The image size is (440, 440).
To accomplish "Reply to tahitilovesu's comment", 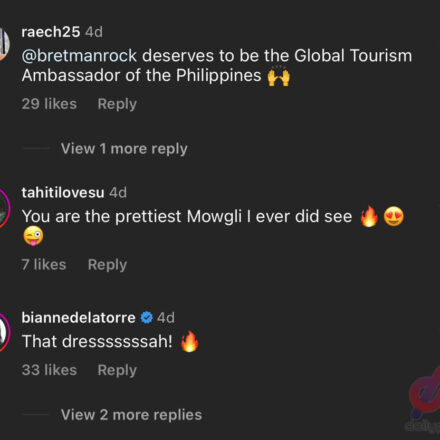I will (x=107, y=265).
